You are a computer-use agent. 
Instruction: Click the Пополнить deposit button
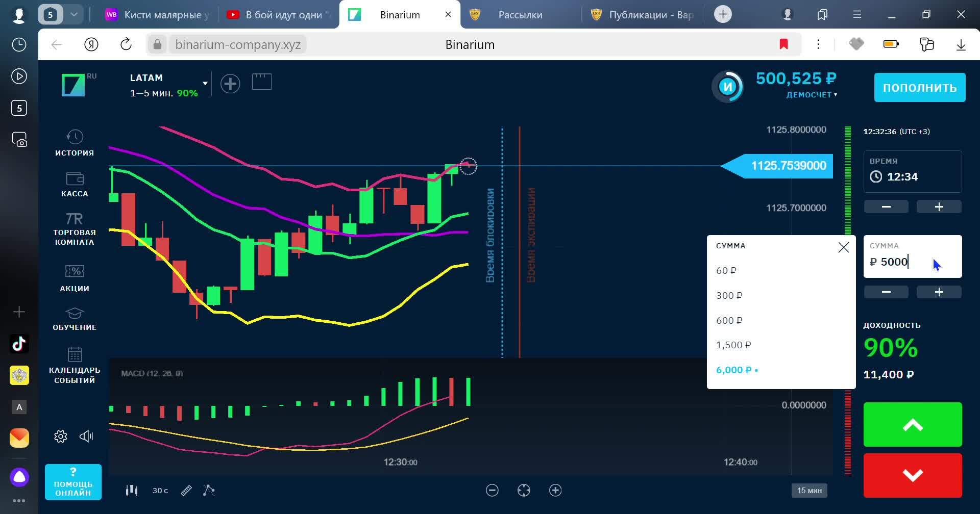coord(919,88)
